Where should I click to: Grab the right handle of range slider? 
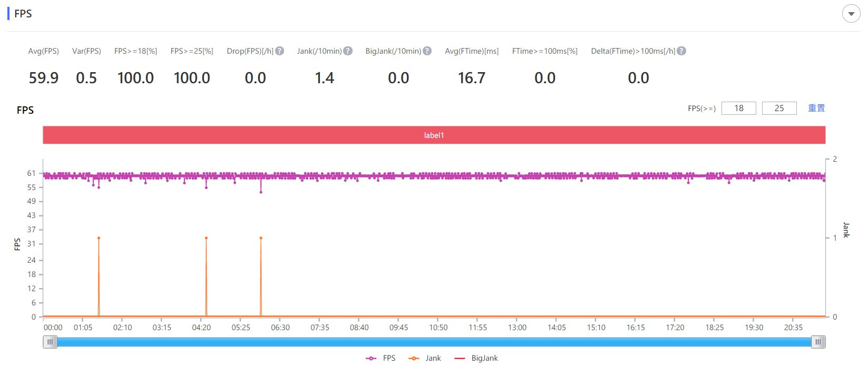[x=818, y=342]
